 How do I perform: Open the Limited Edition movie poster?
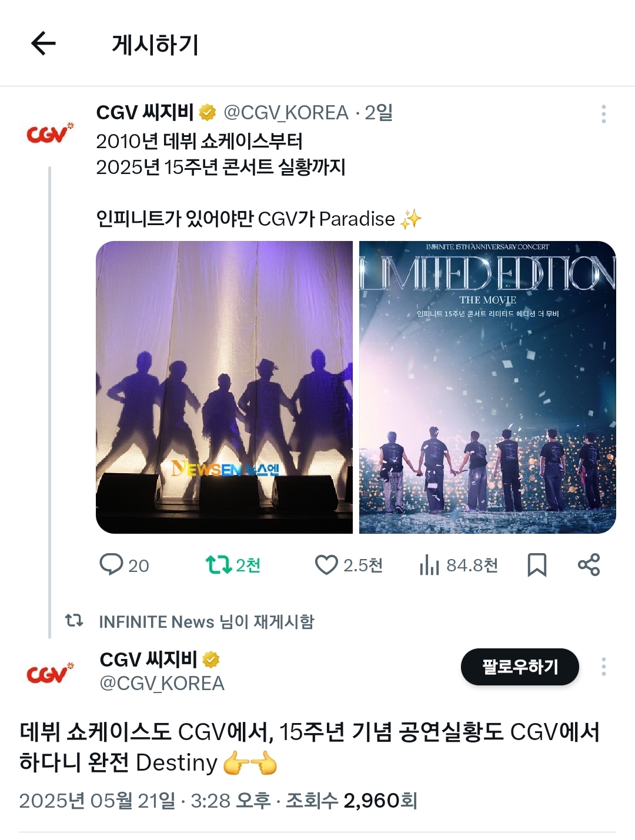487,387
